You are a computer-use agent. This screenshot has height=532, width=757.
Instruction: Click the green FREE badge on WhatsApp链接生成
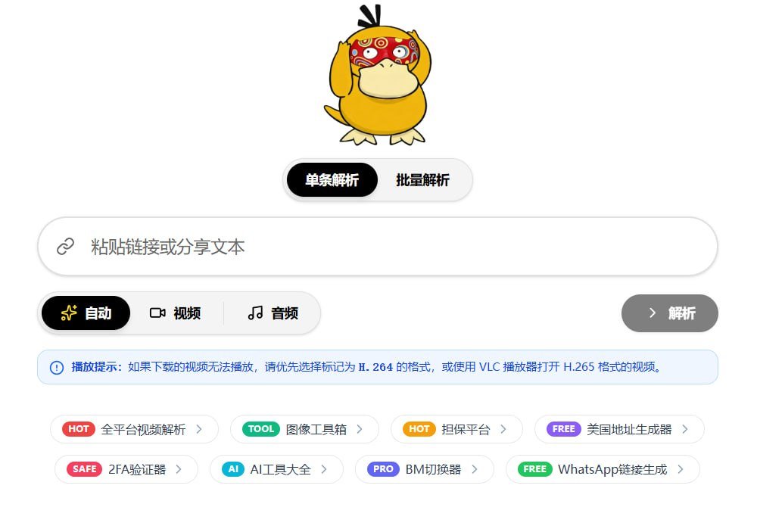click(534, 468)
